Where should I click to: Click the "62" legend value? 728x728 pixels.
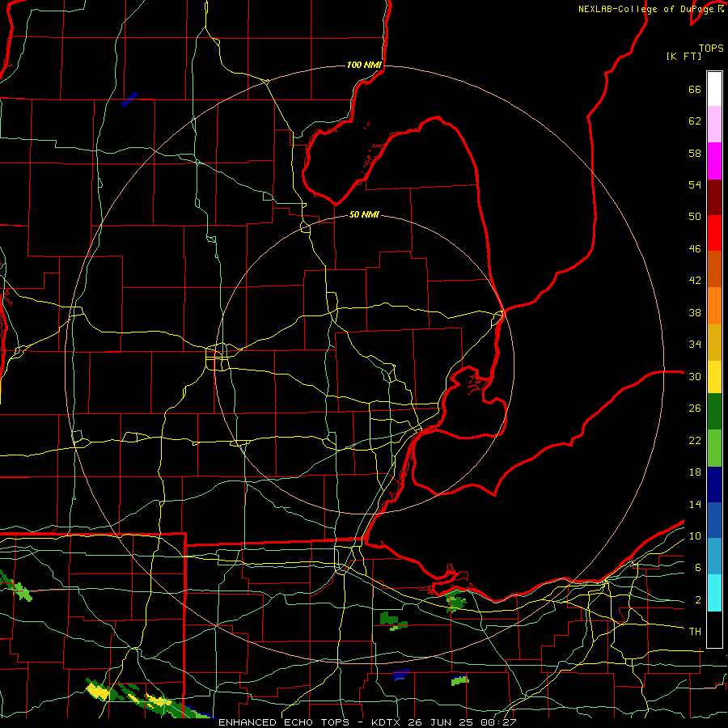695,121
